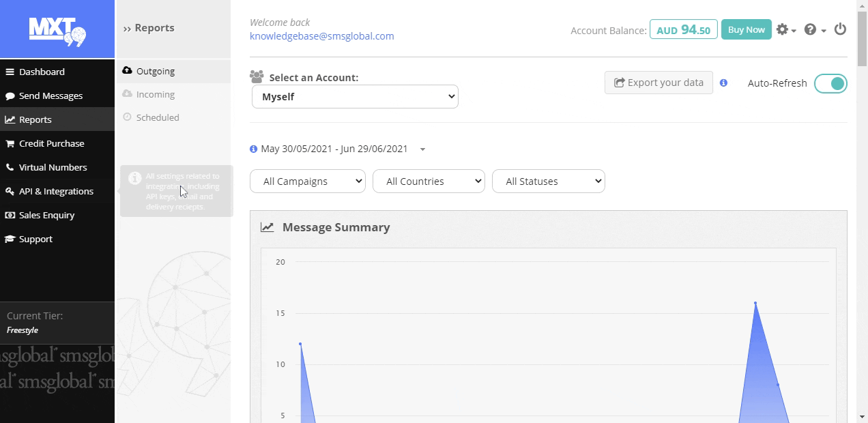Click Export your data button

click(659, 83)
